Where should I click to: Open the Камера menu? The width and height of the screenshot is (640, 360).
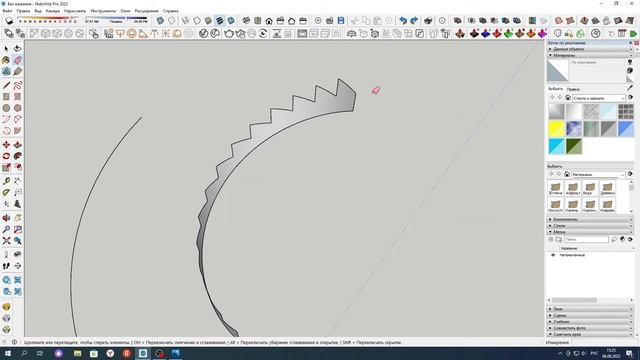coord(53,11)
